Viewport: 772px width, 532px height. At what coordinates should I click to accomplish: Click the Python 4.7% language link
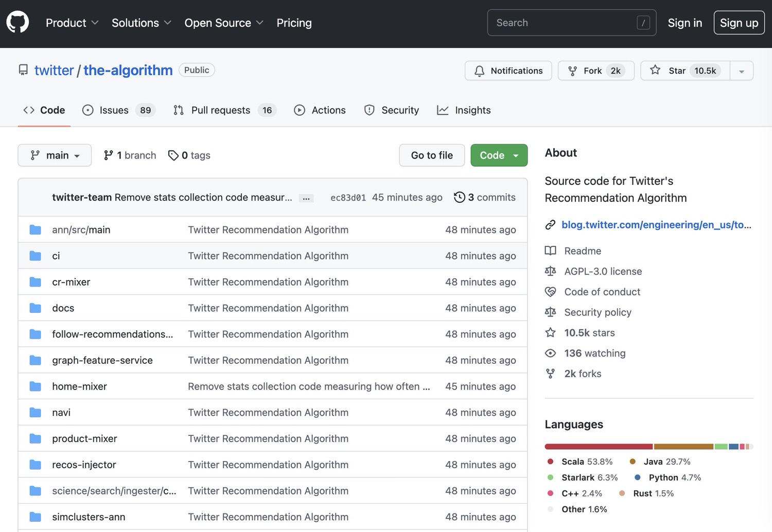[668, 477]
